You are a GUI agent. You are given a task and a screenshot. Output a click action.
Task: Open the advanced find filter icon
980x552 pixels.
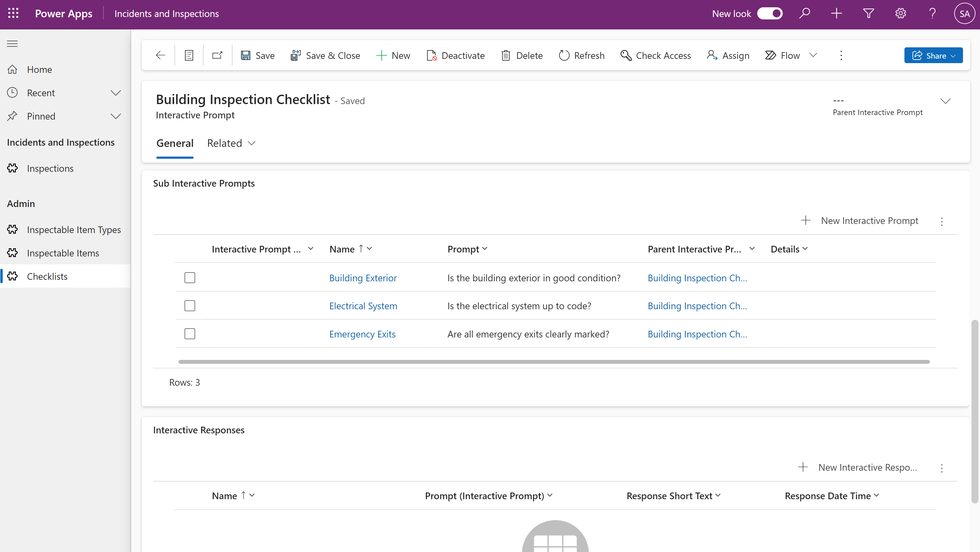pyautogui.click(x=868, y=14)
